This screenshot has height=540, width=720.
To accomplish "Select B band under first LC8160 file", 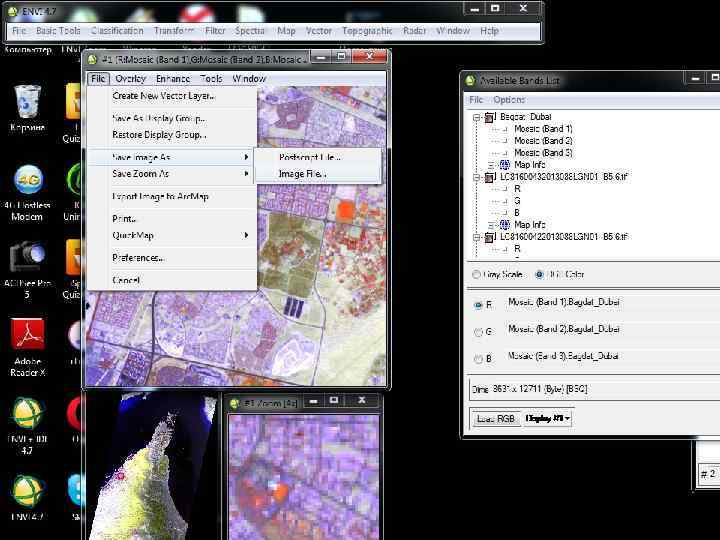I will [517, 213].
